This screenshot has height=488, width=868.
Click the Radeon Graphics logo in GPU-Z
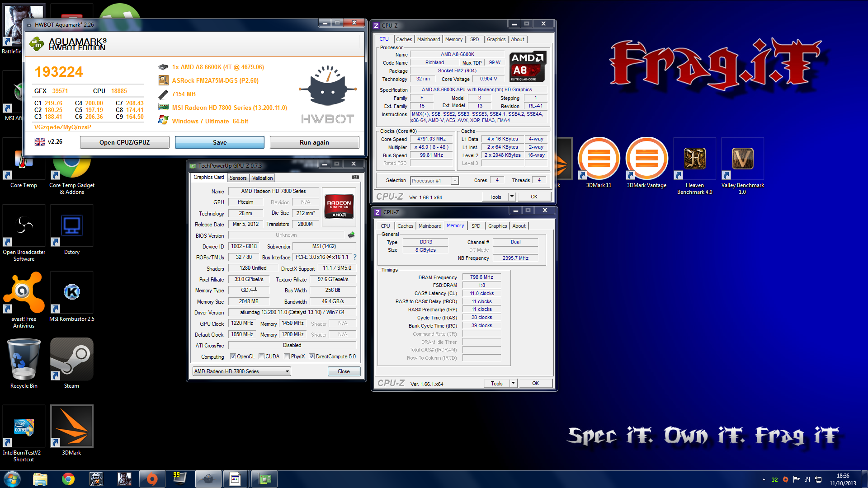point(339,206)
